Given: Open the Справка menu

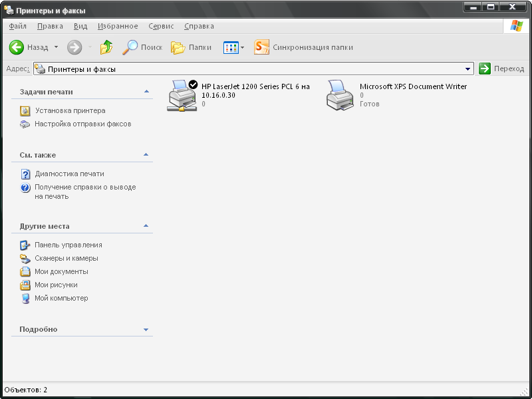Looking at the screenshot, I should click(199, 26).
